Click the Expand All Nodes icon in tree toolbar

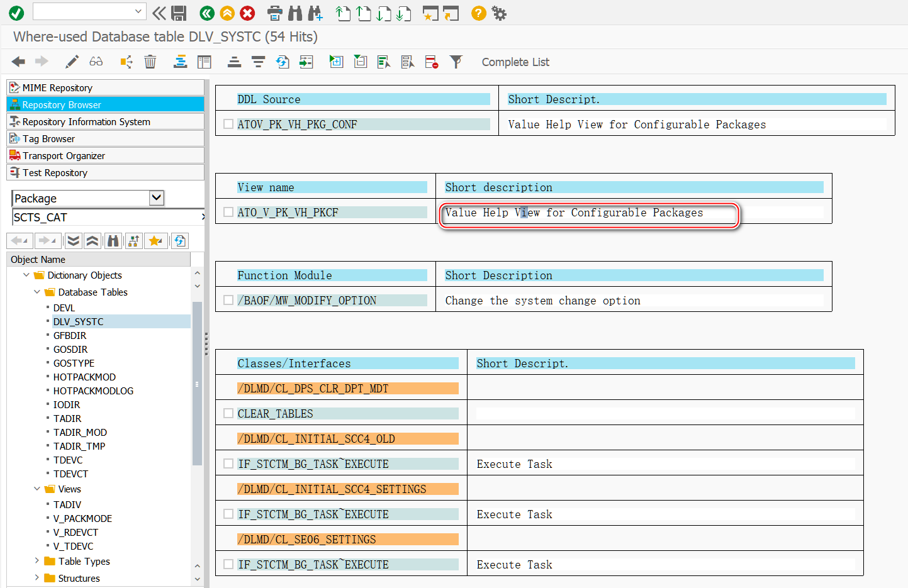pyautogui.click(x=74, y=241)
